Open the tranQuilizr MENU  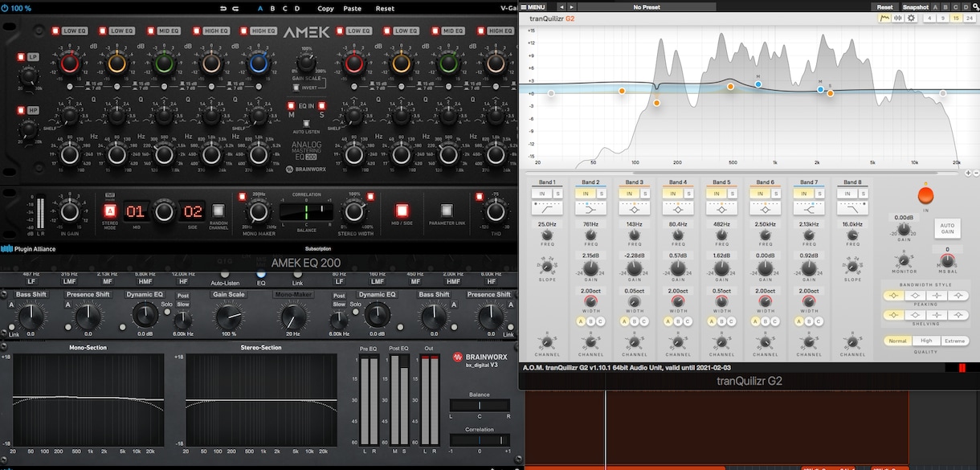(x=533, y=6)
